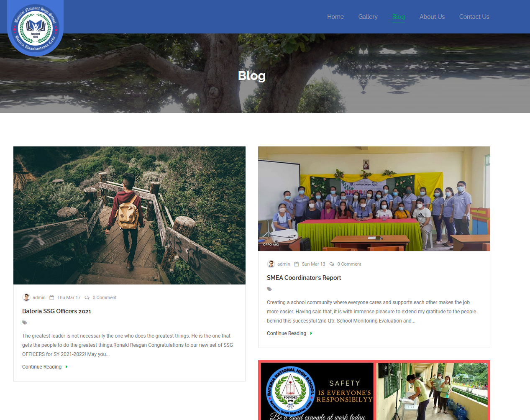Screen dimensions: 530x420
Task: Click the Bateria National High School logo
Action: tap(36, 28)
